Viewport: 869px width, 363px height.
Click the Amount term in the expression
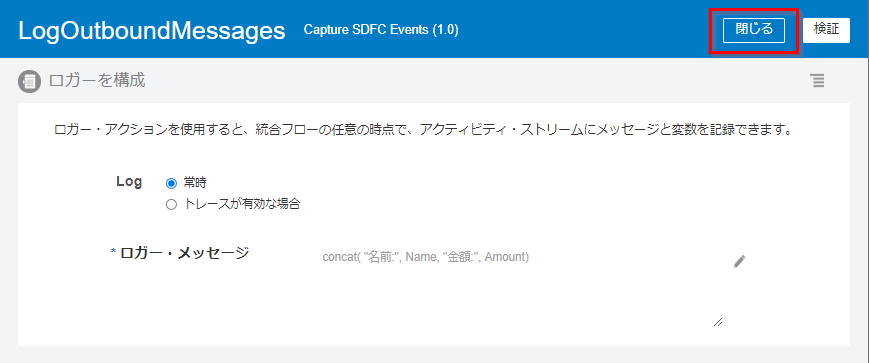tap(505, 257)
